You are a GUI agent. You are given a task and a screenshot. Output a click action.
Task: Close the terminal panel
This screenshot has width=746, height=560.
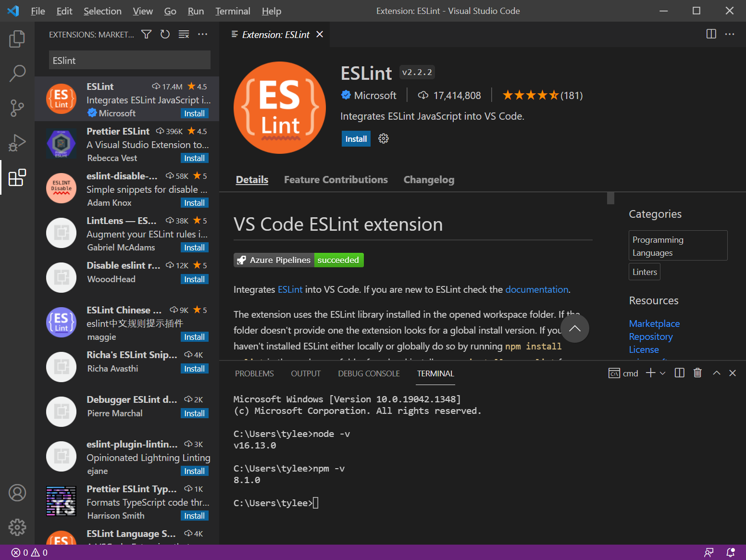(x=733, y=373)
